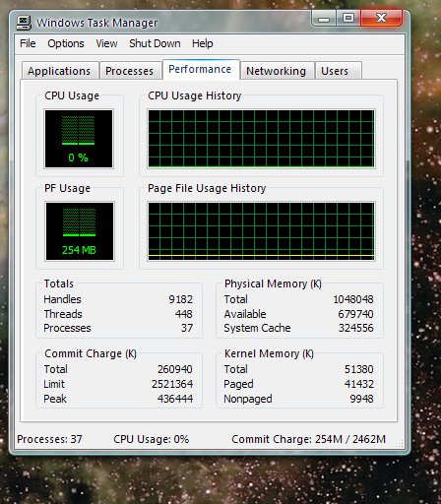Screen dimensions: 441x504
Task: Click the Nonpaged kernel memory value 9948
Action: pyautogui.click(x=361, y=399)
